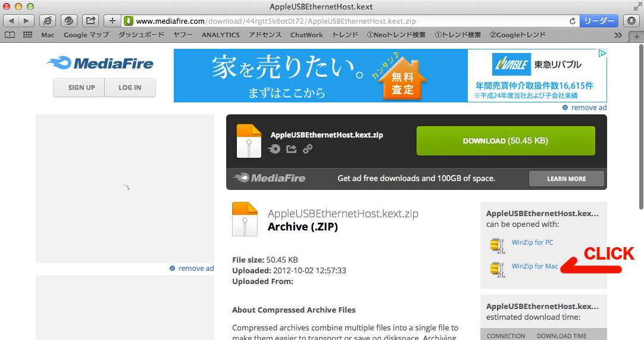Click the share arrow toolbar icon
The image size is (644, 340).
(90, 21)
